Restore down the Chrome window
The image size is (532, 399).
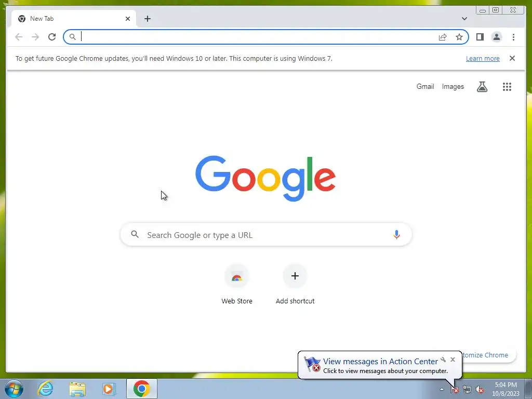[x=495, y=10]
